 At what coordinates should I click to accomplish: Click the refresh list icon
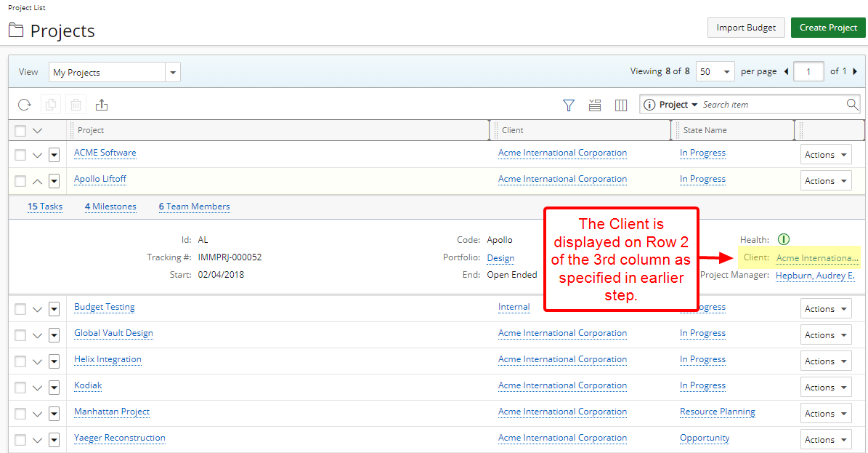25,105
